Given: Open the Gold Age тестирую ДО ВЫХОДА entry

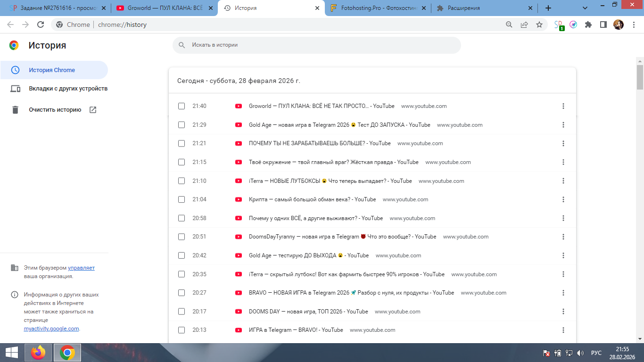Looking at the screenshot, I should [x=309, y=255].
